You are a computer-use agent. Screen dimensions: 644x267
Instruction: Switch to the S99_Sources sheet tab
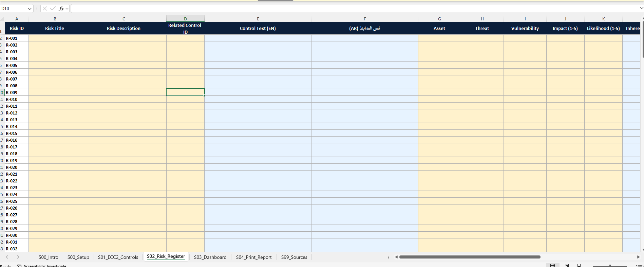[294, 257]
